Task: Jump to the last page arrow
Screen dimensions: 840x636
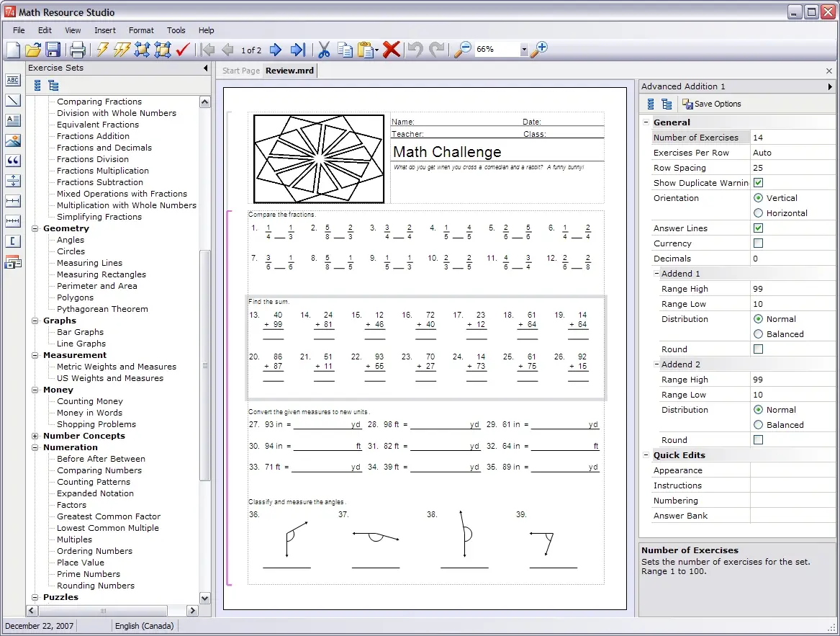Action: 297,50
